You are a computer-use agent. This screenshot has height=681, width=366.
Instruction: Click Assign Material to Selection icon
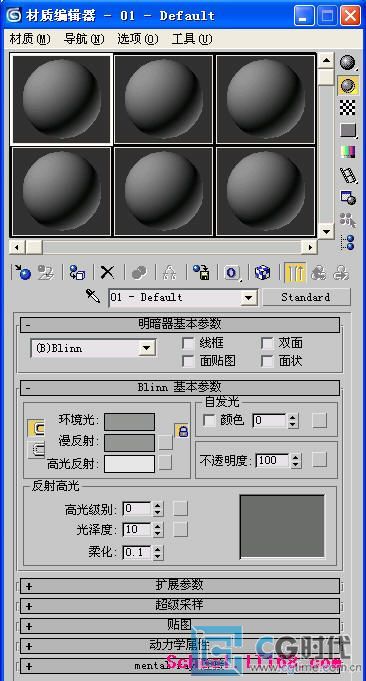tap(77, 273)
